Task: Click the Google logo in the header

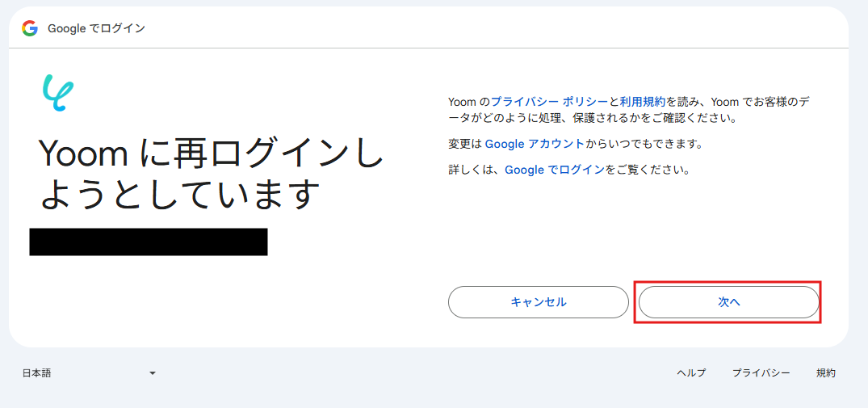Action: coord(30,29)
